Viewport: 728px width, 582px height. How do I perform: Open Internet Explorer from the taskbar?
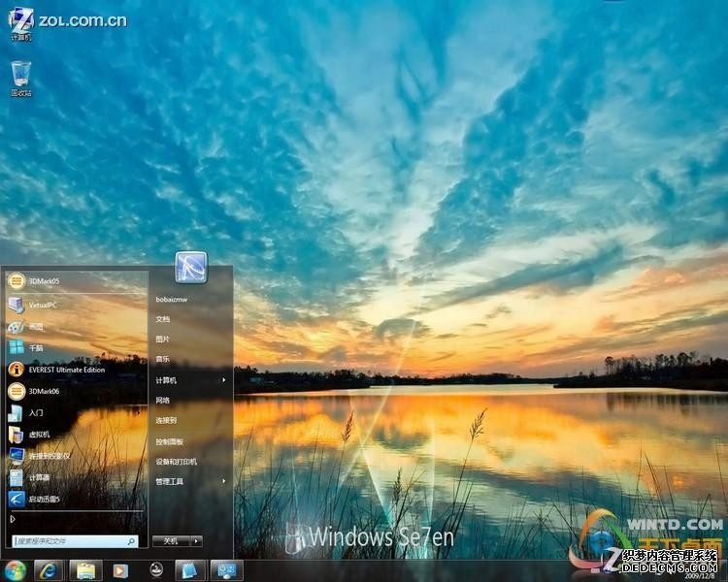tap(48, 570)
